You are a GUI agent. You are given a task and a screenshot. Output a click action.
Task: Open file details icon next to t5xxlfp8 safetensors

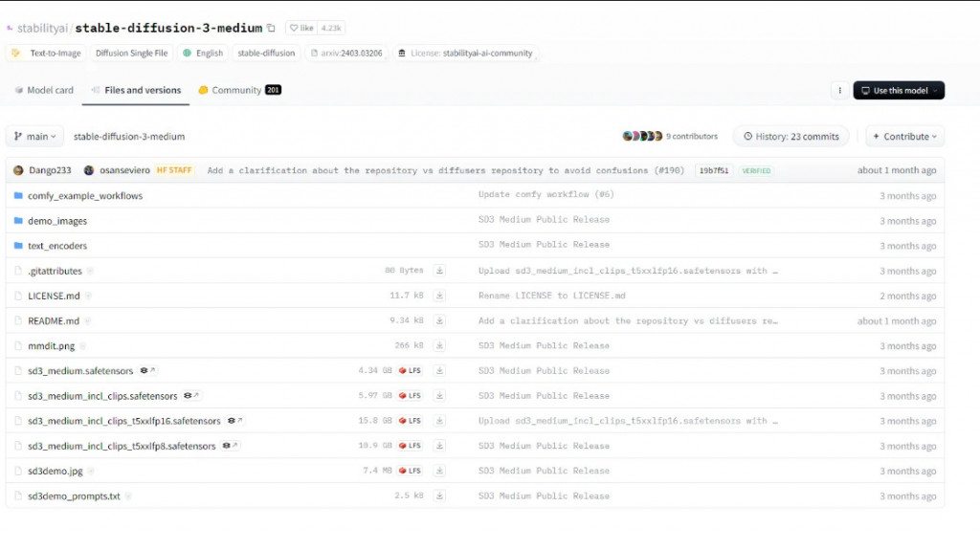230,446
